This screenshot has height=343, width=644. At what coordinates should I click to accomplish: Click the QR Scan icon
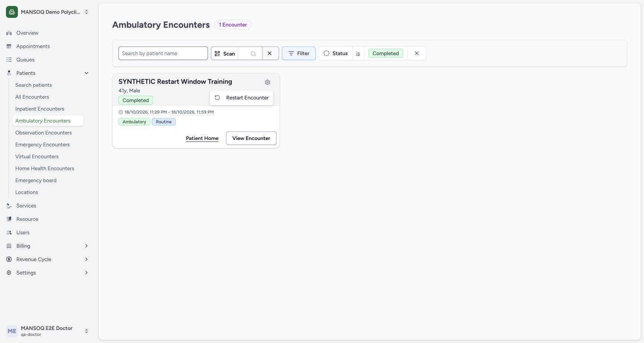click(x=217, y=54)
